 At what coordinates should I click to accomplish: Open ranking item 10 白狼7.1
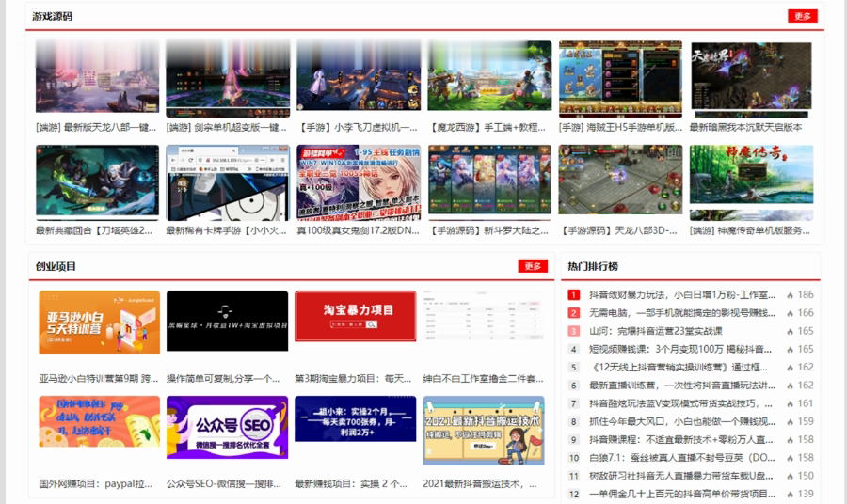pos(682,458)
